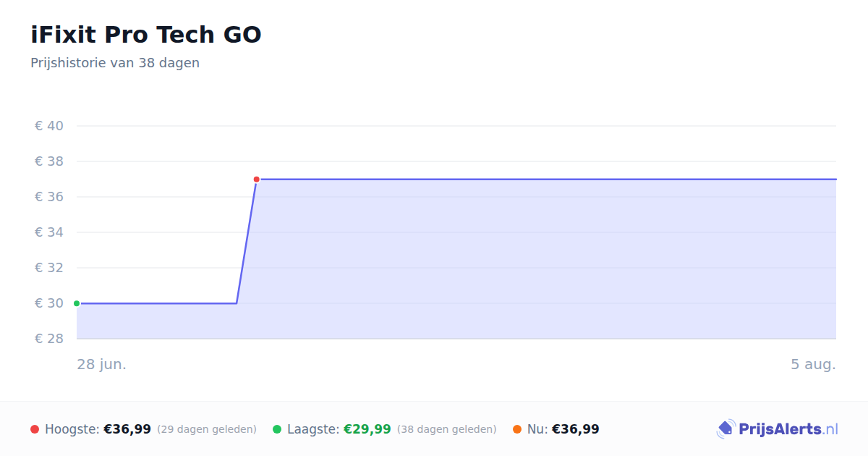This screenshot has height=456, width=868.
Task: Click the red Hoogste legend dot
Action: (35, 429)
